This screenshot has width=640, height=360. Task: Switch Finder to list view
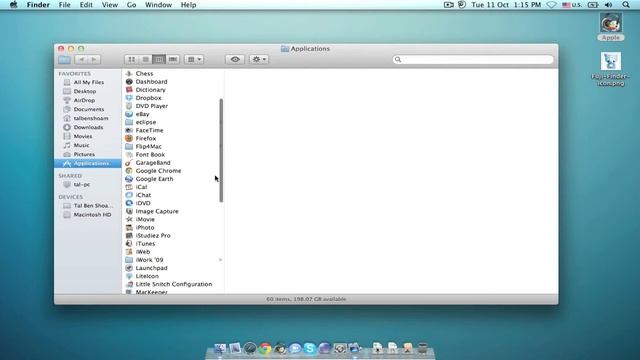click(x=145, y=60)
